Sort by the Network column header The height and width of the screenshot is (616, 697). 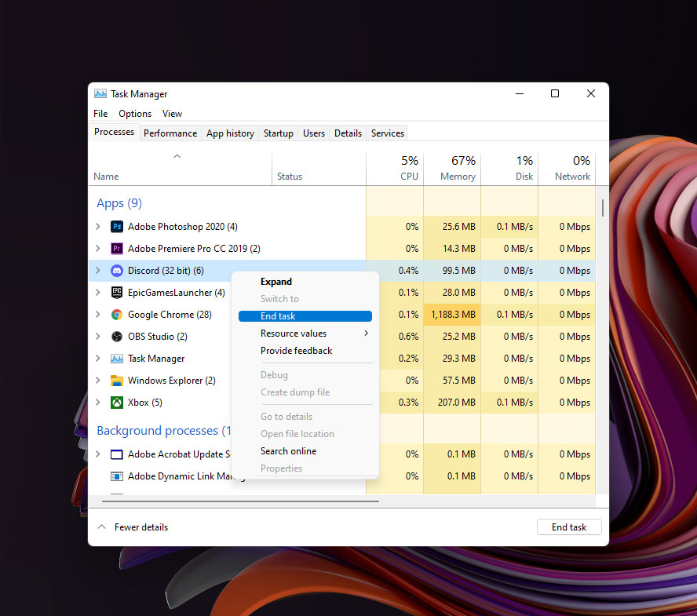click(x=567, y=169)
